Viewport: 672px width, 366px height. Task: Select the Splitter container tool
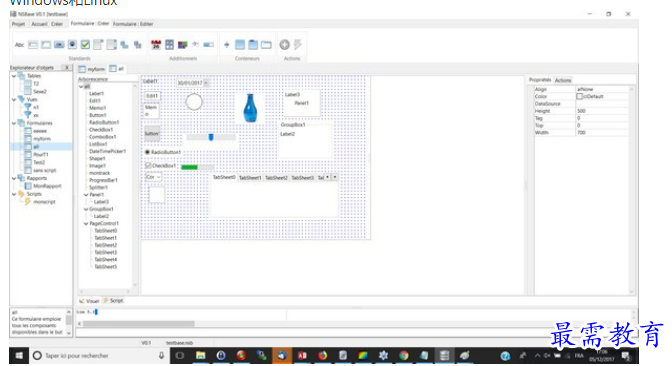227,45
